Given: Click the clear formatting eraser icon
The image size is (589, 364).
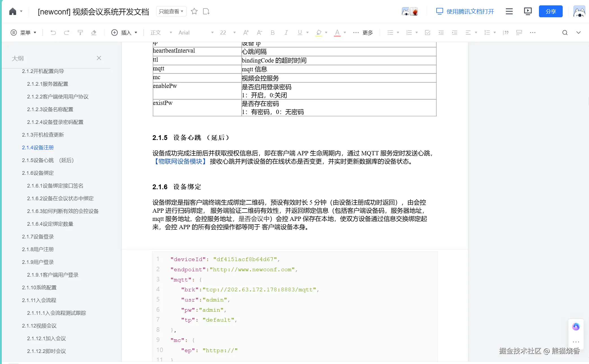Looking at the screenshot, I should (x=94, y=33).
